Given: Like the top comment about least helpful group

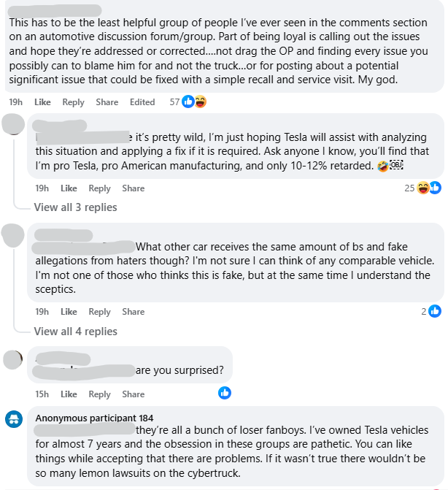Looking at the screenshot, I should click(42, 102).
